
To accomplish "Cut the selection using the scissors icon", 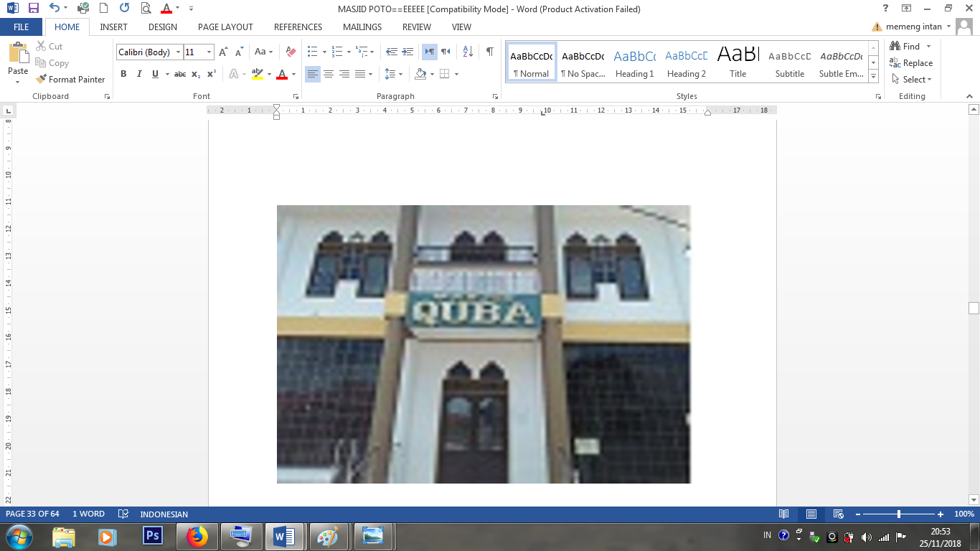I will point(50,47).
